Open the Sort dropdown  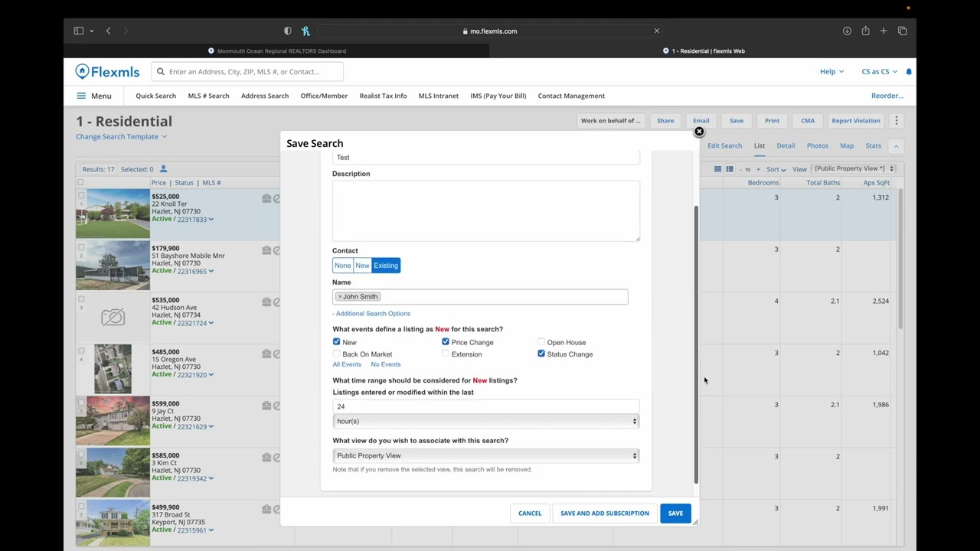pyautogui.click(x=776, y=169)
